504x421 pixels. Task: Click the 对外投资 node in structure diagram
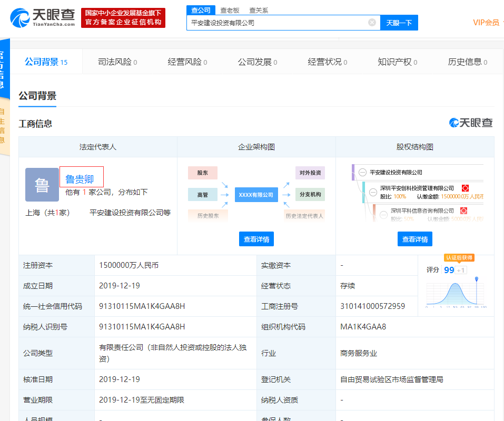[x=310, y=173]
